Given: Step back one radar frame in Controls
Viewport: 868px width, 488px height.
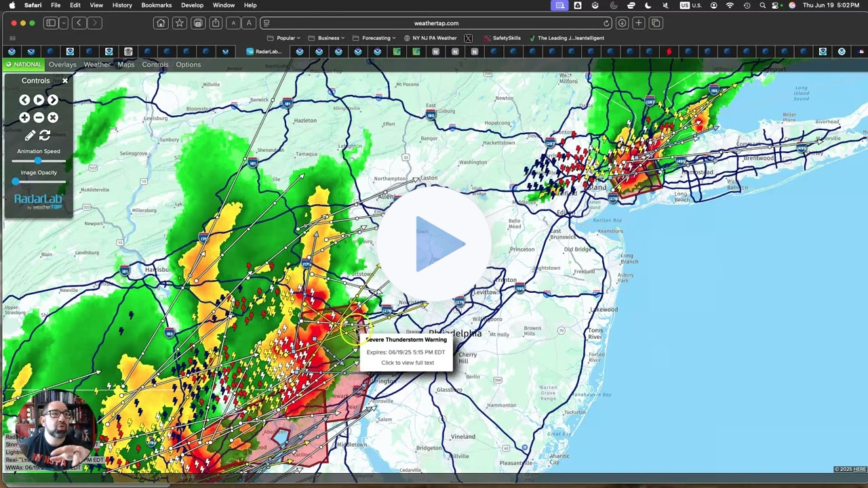Looking at the screenshot, I should pos(24,100).
